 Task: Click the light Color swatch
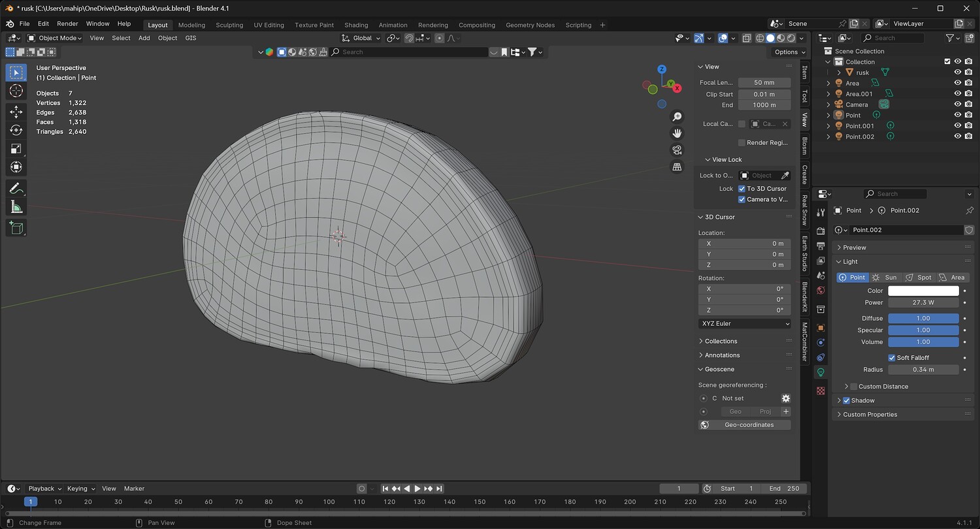click(923, 291)
